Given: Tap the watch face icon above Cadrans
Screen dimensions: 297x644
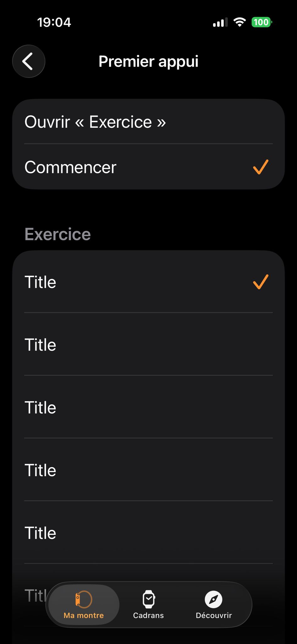Looking at the screenshot, I should (149, 599).
